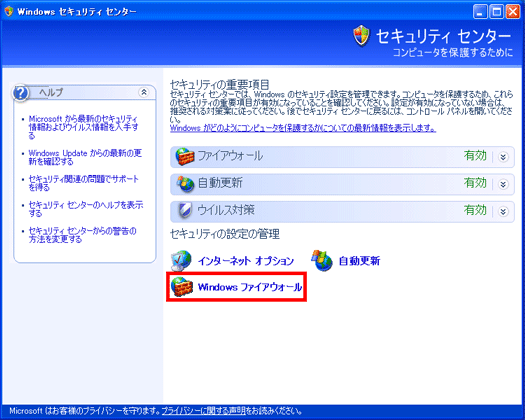Click the globe icon in 自動更新 status row
Image resolution: width=525 pixels, height=420 pixels.
tap(185, 184)
